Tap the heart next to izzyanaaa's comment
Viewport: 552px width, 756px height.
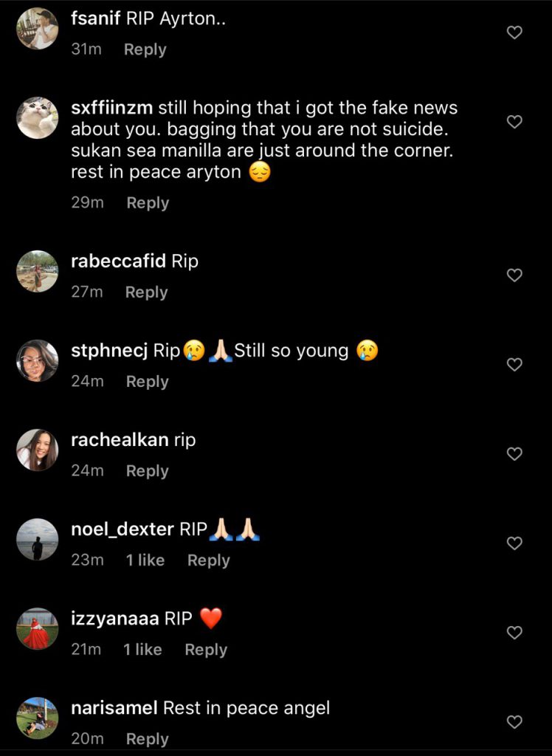click(x=515, y=633)
